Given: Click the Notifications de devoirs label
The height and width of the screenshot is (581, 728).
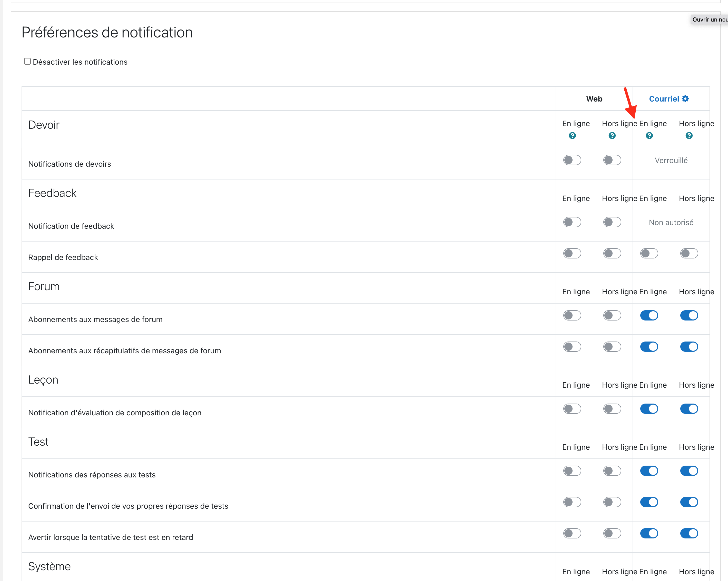Looking at the screenshot, I should 70,164.
